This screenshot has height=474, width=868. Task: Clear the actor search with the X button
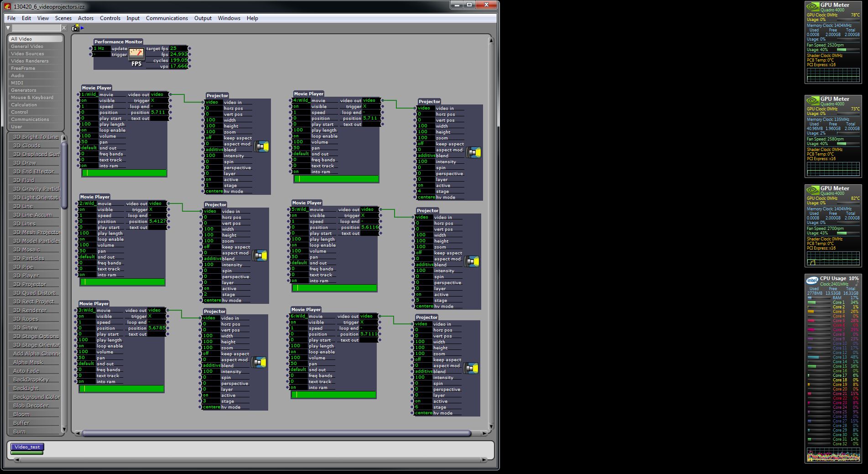[64, 28]
